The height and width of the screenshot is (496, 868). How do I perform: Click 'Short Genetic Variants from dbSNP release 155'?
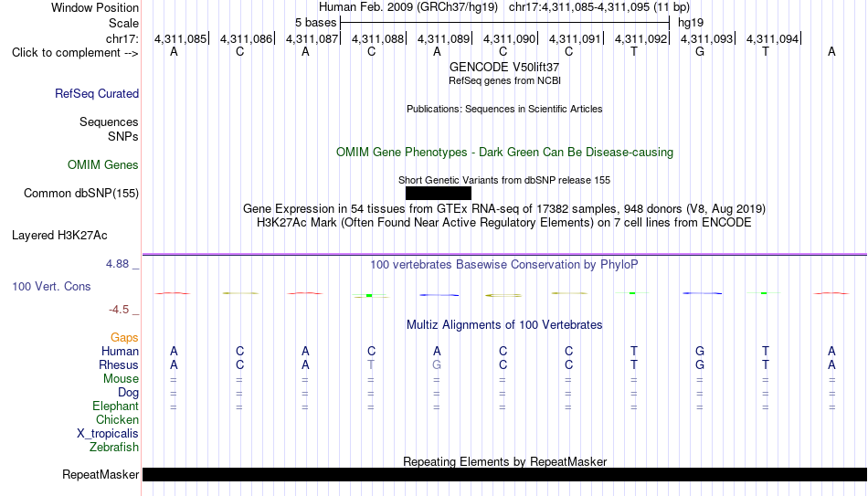(x=504, y=180)
